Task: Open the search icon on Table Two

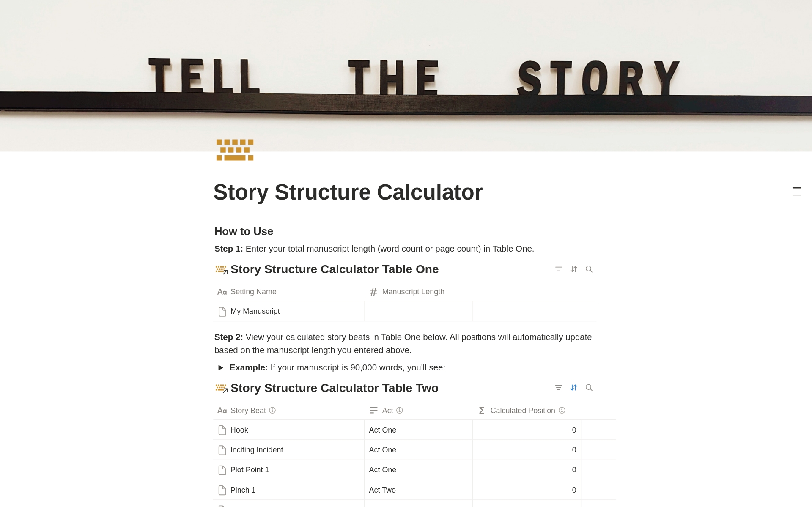Action: click(589, 388)
